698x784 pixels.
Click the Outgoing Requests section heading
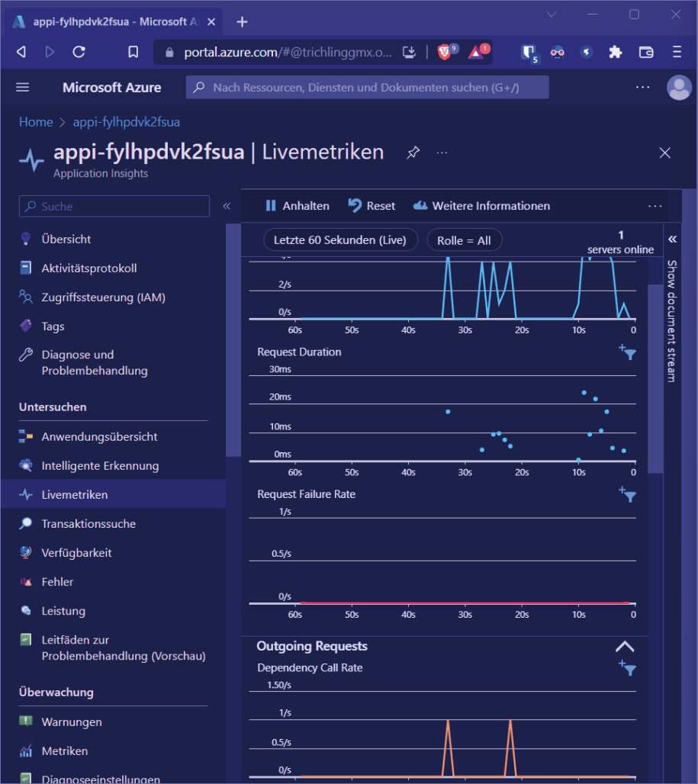312,646
